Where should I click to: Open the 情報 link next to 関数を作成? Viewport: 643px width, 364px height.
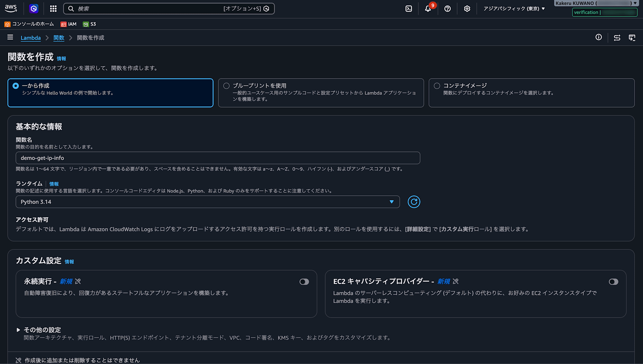61,58
